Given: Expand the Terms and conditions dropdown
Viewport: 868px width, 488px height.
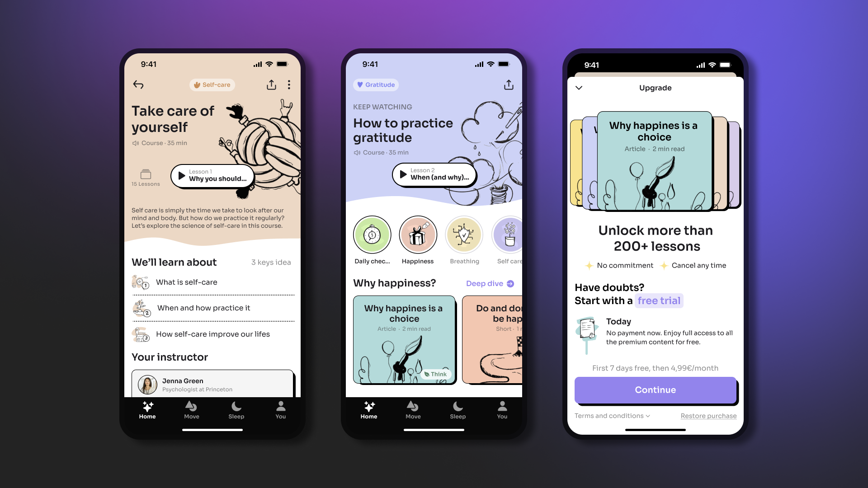Looking at the screenshot, I should 611,415.
